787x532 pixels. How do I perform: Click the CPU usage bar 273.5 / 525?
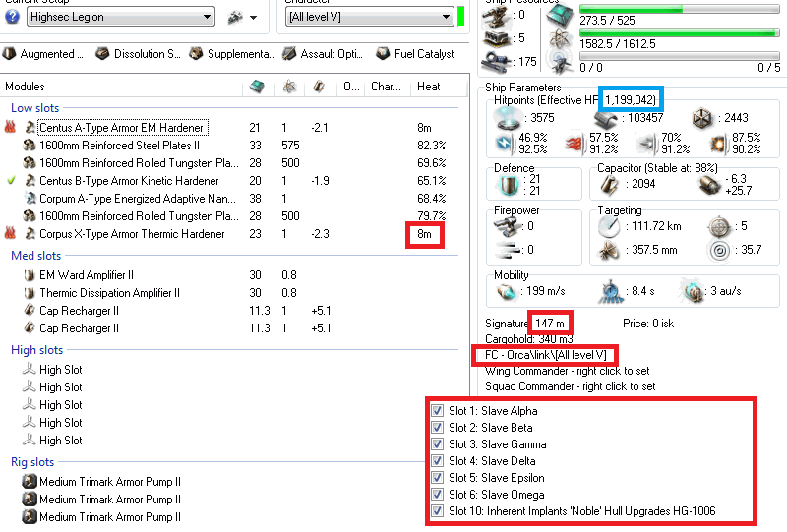click(x=680, y=9)
